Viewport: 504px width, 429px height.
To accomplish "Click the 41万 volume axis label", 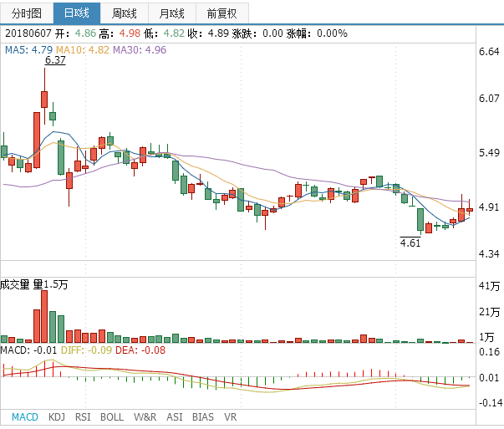I will click(489, 286).
